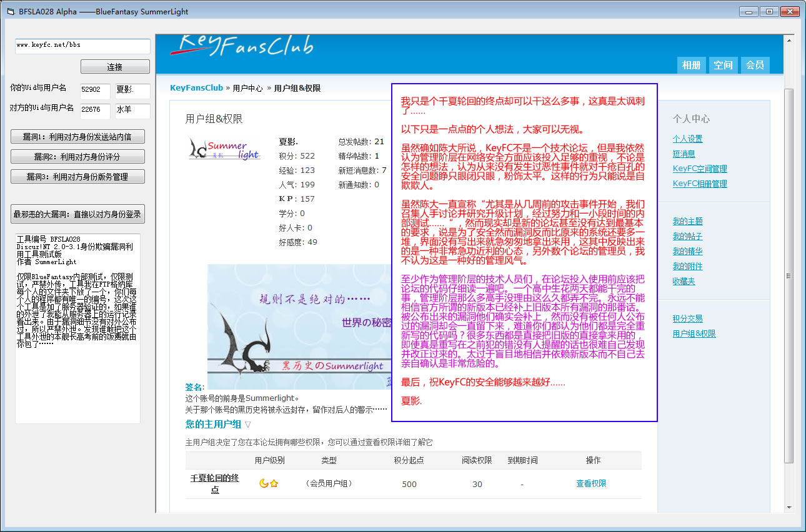Viewport: 806px width, 532px height.
Task: Click 查看权限 link in table
Action: tap(591, 483)
